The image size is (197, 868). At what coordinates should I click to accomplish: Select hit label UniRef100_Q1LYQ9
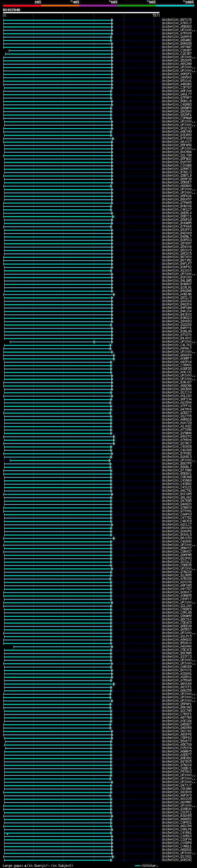[177, 155]
